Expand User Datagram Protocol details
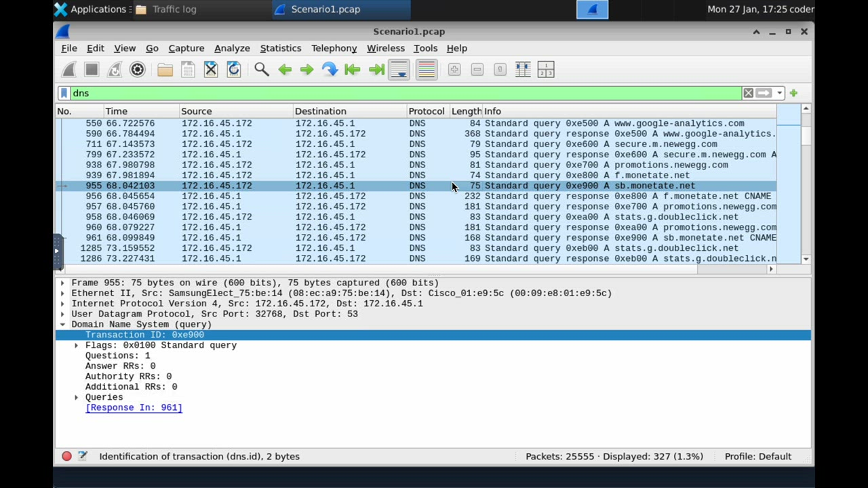This screenshot has height=488, width=868. (62, 314)
